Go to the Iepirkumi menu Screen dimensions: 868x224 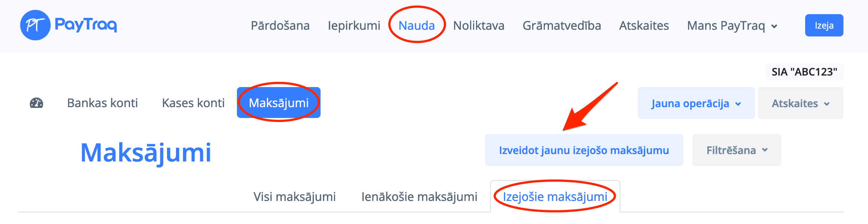click(x=354, y=26)
